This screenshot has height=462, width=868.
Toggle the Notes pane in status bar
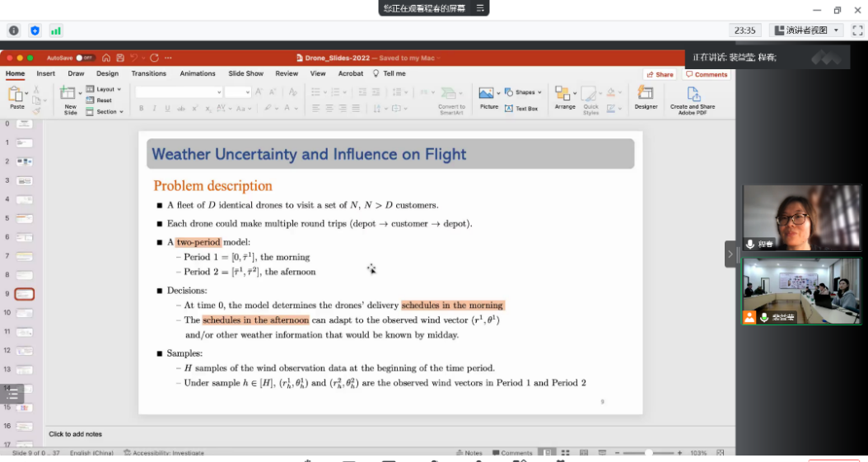[x=469, y=453]
